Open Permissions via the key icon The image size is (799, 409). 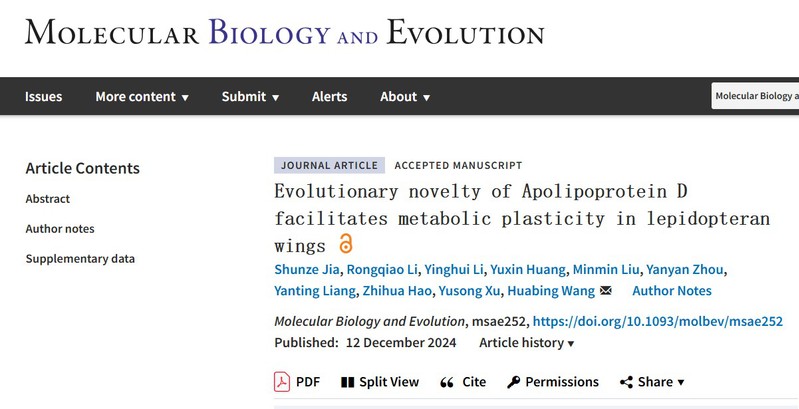pos(513,381)
